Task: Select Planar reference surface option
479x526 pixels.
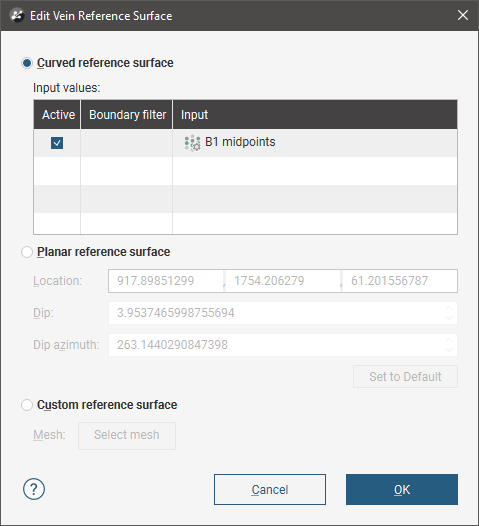Action: click(27, 252)
